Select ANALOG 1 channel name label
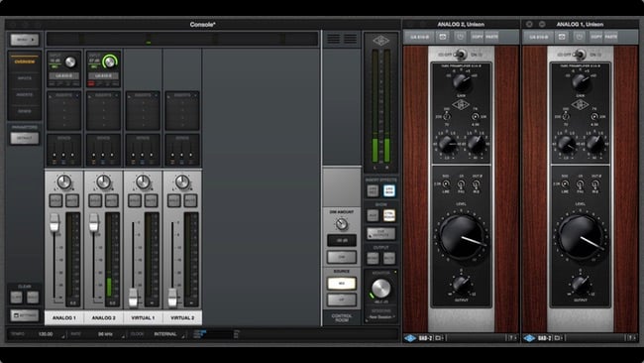This screenshot has height=363, width=644. 63,318
